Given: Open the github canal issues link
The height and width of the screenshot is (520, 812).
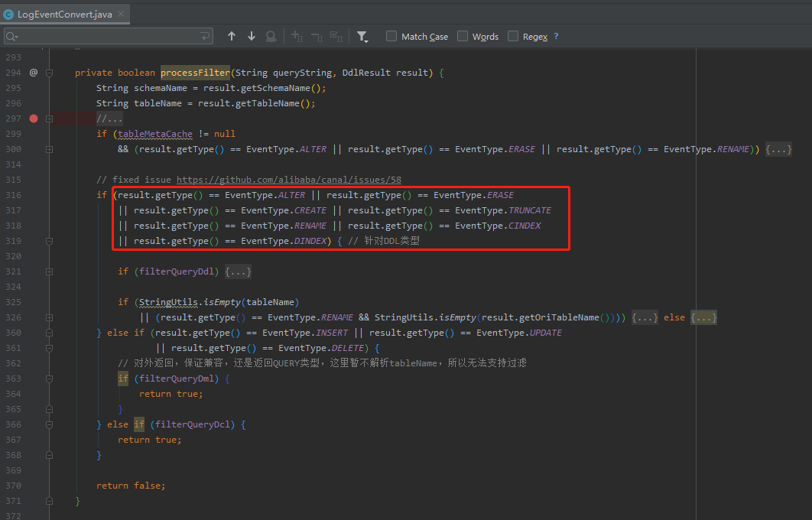Looking at the screenshot, I should click(x=288, y=180).
